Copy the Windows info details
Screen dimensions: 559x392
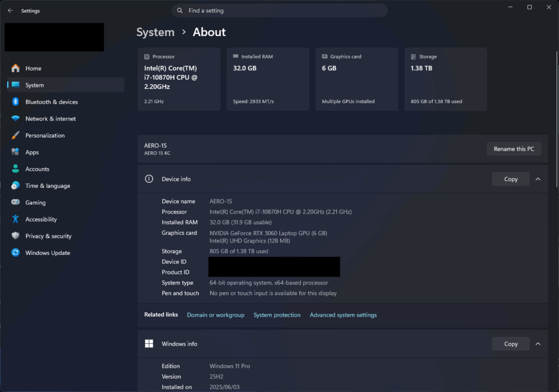pyautogui.click(x=510, y=344)
